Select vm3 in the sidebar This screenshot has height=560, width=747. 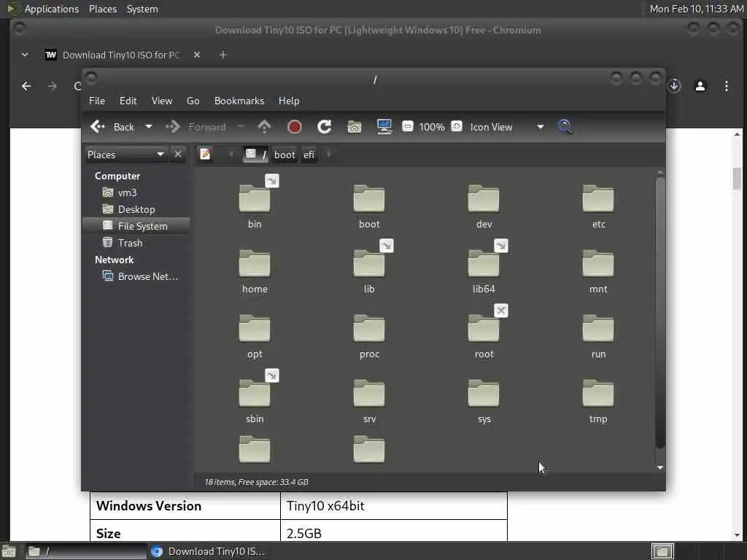(127, 192)
